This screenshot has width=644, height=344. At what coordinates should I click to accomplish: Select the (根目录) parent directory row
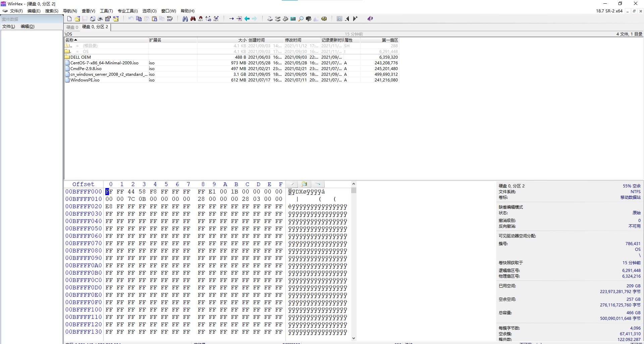[231, 46]
